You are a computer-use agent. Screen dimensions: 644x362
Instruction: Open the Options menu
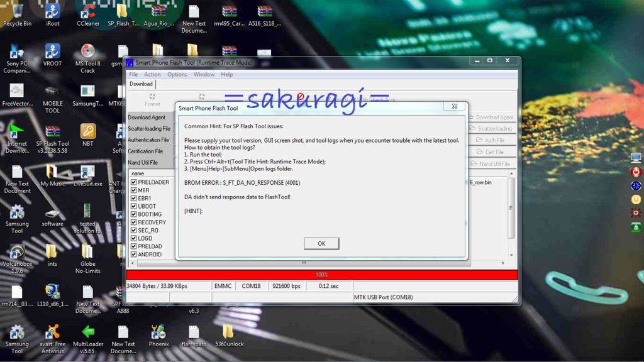tap(177, 74)
